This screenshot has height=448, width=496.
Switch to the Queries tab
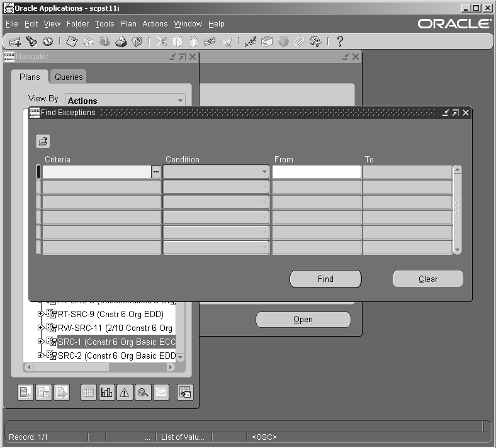(69, 77)
